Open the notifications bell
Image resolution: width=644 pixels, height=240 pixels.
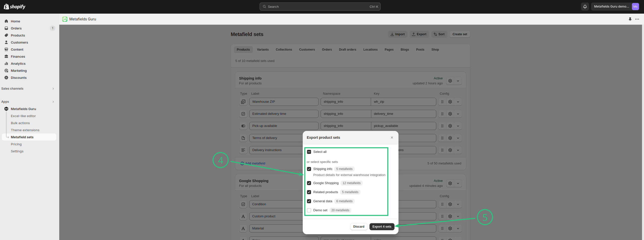(585, 7)
